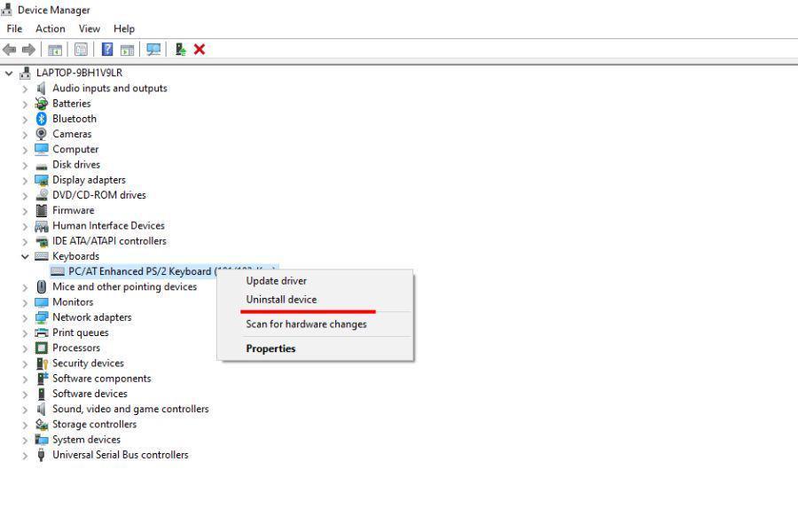The width and height of the screenshot is (798, 532).
Task: Open the Action menu
Action: click(x=50, y=28)
